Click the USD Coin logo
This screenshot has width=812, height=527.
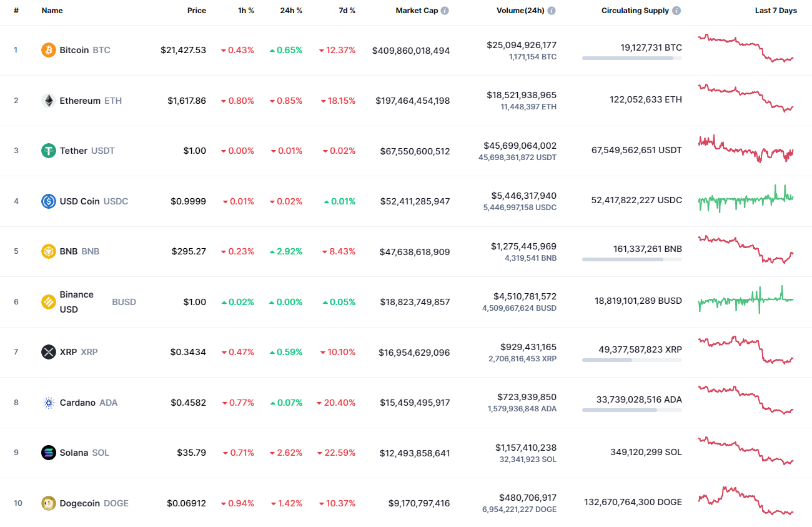(48, 201)
